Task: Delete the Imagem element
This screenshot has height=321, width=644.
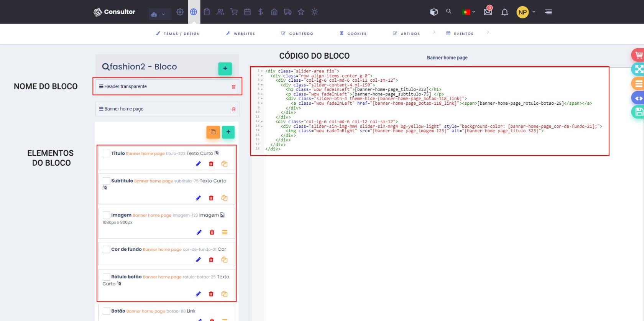Action: 212,232
